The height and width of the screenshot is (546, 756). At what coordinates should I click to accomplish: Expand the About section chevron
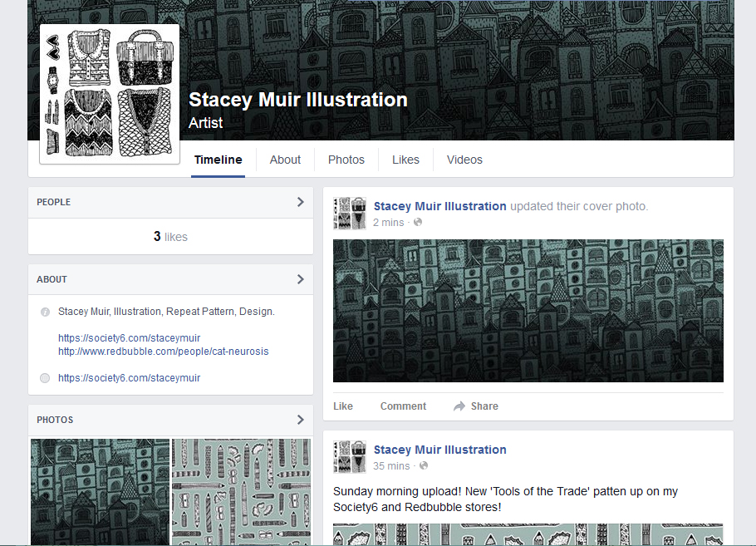(x=301, y=279)
